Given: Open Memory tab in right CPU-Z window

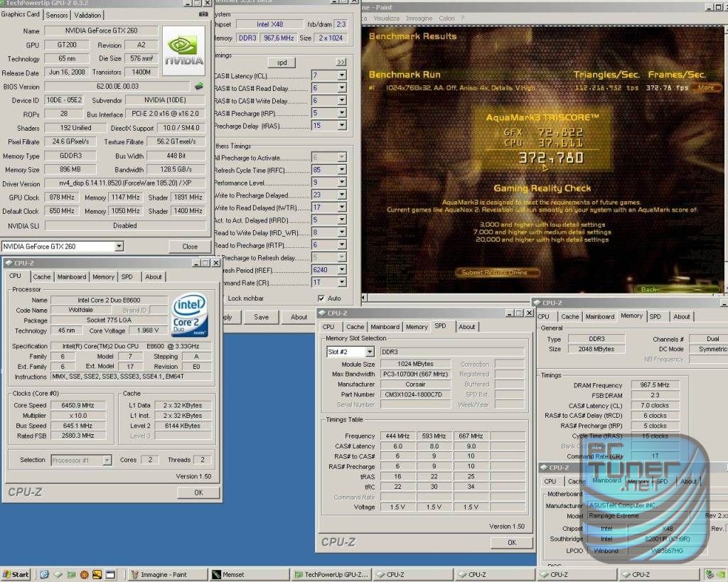Looking at the screenshot, I should [x=631, y=316].
